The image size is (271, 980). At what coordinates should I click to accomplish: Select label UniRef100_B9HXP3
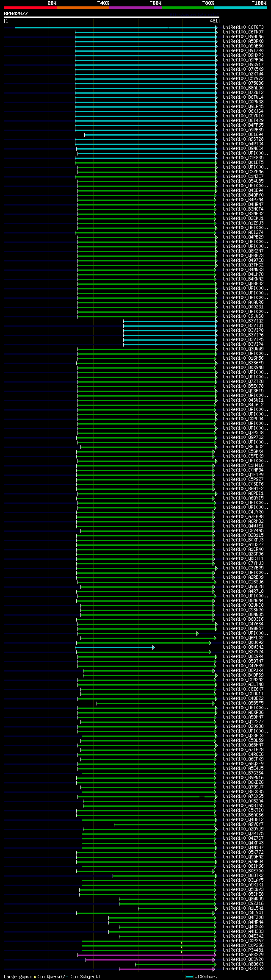tap(243, 56)
